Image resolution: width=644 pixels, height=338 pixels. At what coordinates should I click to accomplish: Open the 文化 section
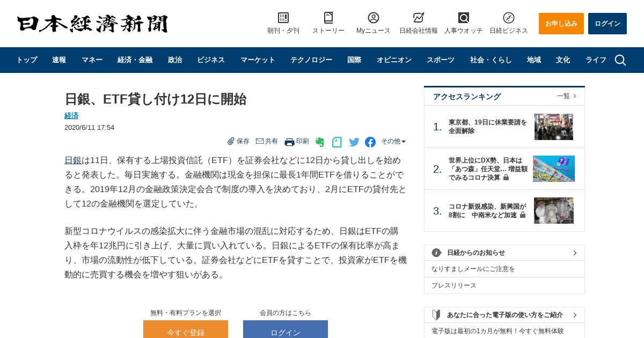(563, 60)
